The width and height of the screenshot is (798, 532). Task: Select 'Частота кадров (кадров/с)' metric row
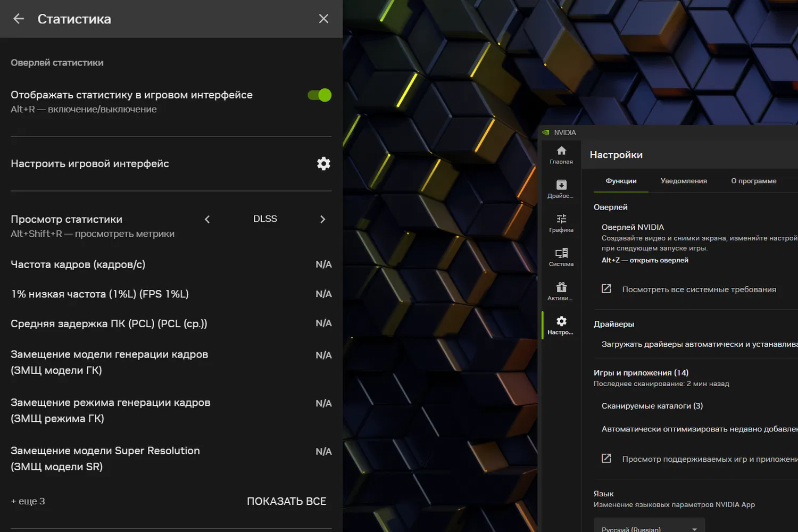[171, 264]
